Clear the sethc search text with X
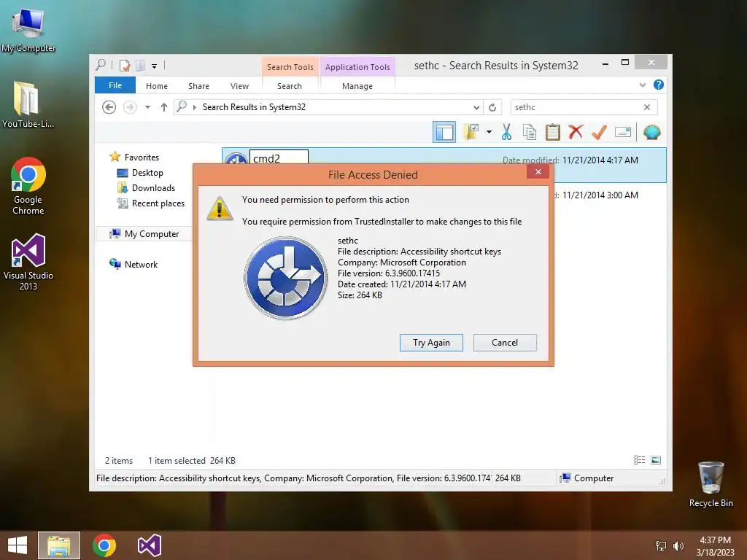 coord(647,107)
